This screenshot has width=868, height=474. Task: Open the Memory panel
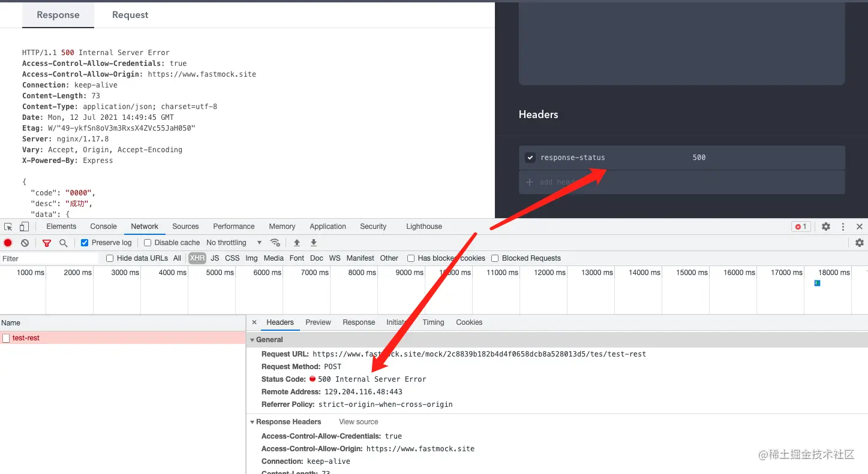pos(282,227)
